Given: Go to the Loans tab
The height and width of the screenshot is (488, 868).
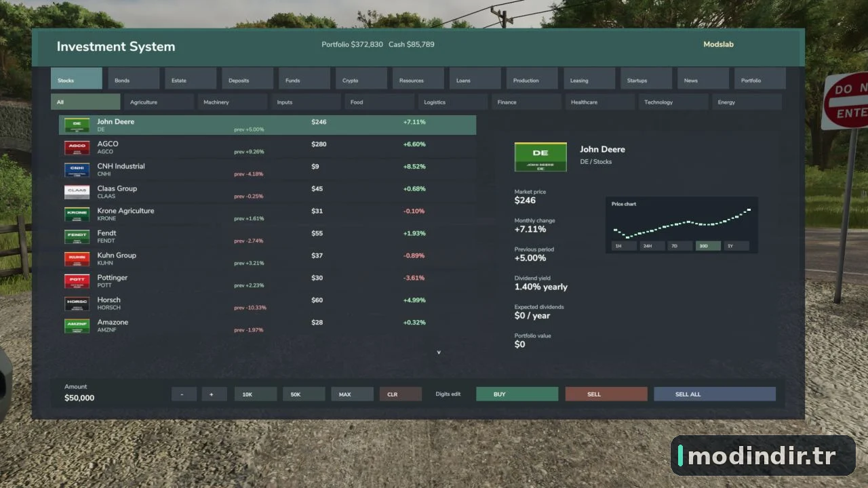Looking at the screenshot, I should [x=475, y=79].
